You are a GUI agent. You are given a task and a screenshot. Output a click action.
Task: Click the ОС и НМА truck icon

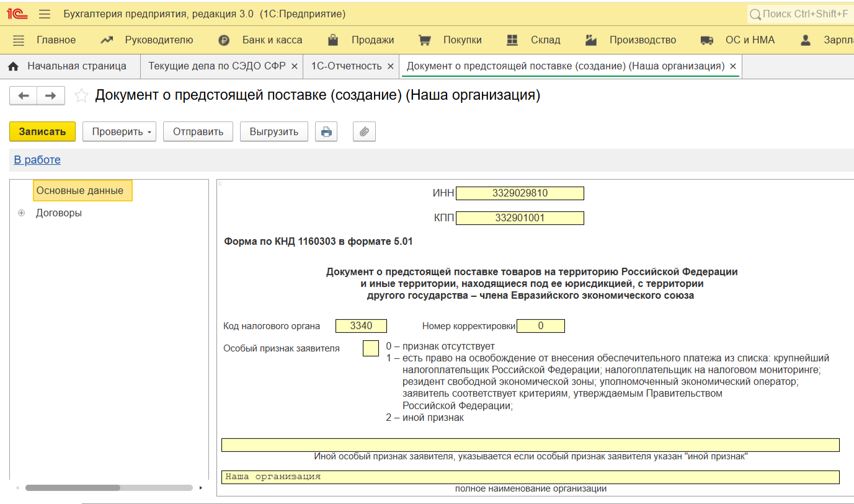(x=707, y=40)
